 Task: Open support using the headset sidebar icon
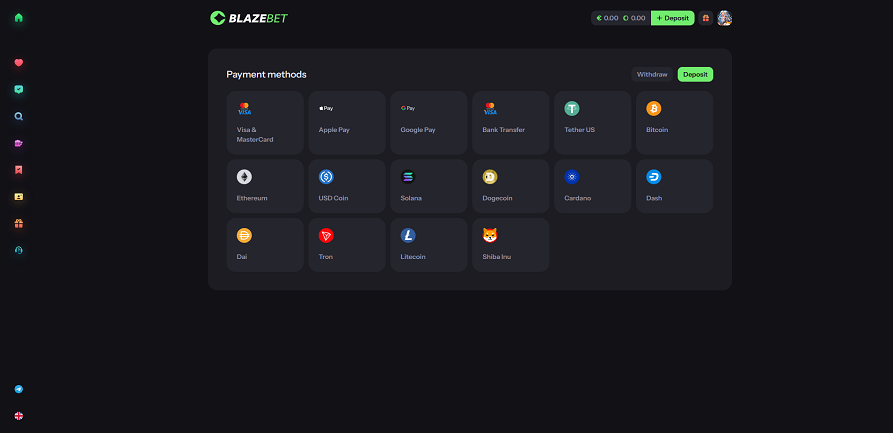click(x=19, y=250)
